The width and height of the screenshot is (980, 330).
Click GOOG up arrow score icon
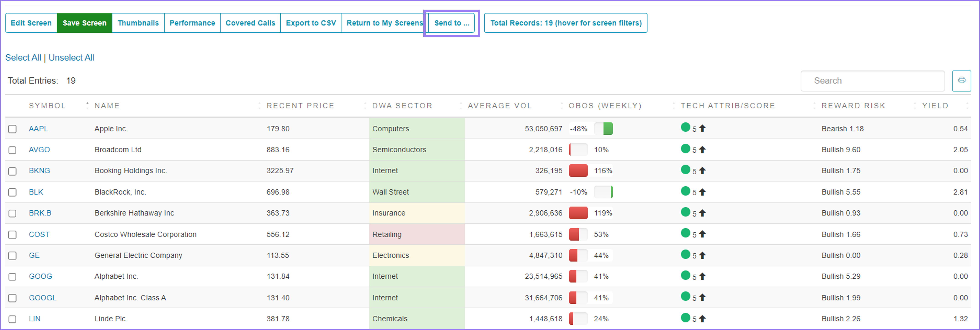point(702,276)
